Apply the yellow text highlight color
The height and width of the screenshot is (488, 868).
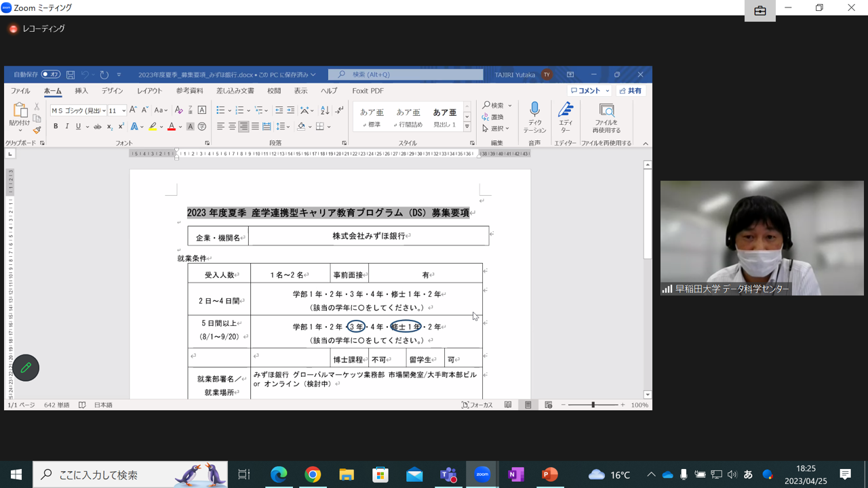[153, 127]
